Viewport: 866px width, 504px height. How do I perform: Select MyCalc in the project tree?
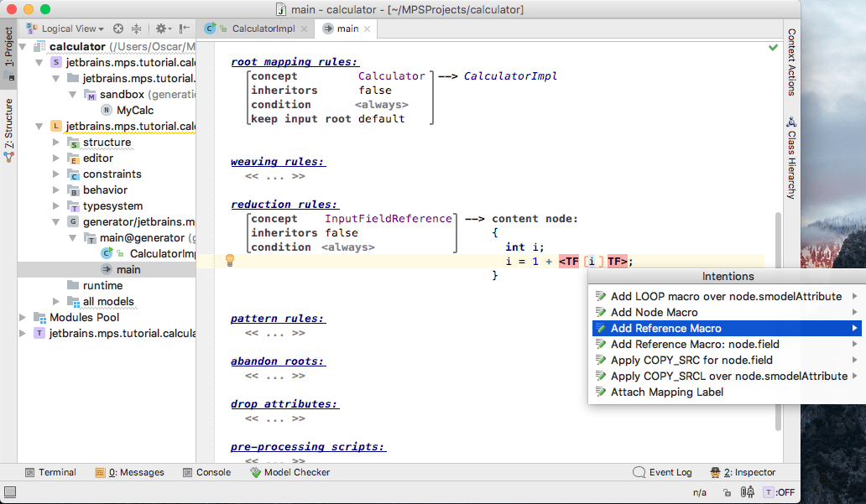click(134, 110)
